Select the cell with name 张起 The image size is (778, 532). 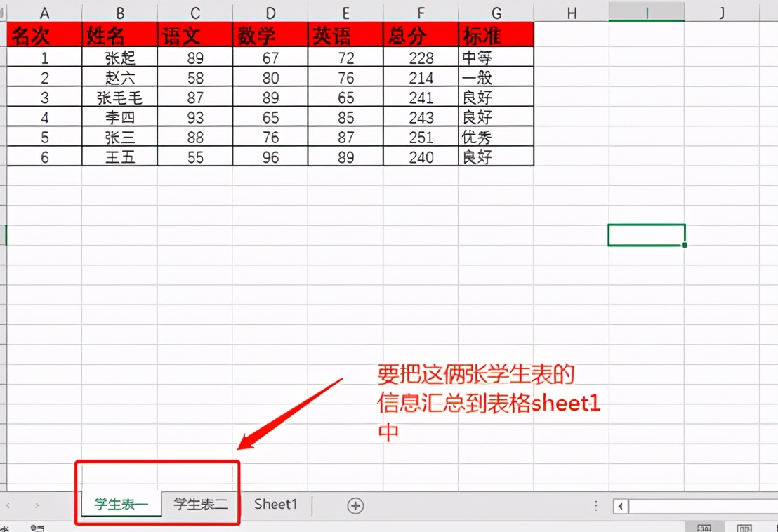(119, 57)
